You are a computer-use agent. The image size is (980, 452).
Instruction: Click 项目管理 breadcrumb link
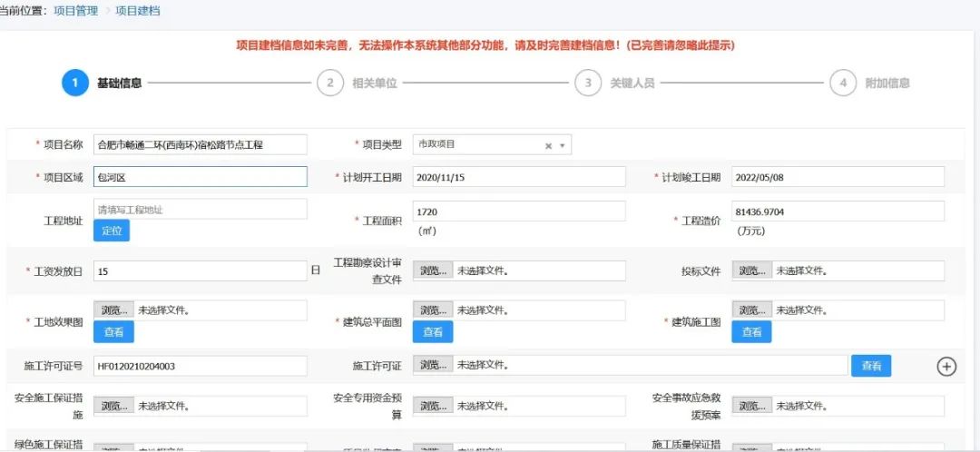pos(77,10)
